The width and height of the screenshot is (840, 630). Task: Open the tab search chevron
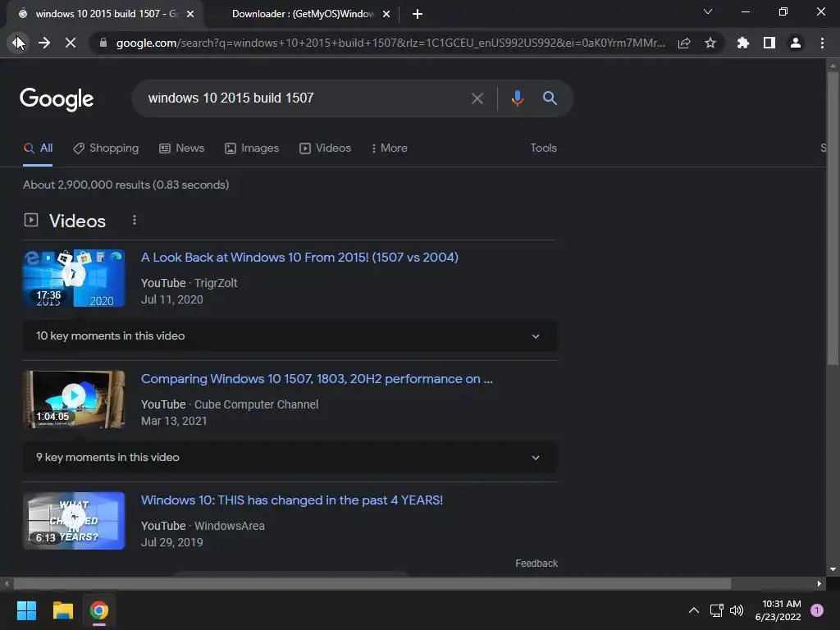point(708,11)
